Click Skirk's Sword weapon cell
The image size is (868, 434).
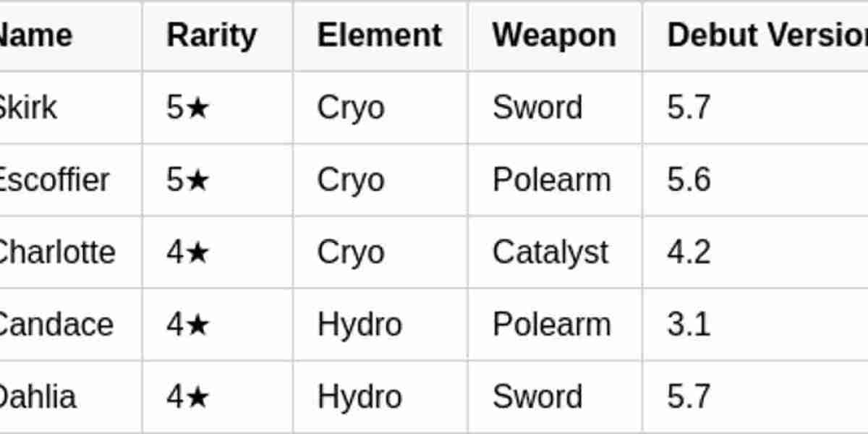(x=537, y=108)
